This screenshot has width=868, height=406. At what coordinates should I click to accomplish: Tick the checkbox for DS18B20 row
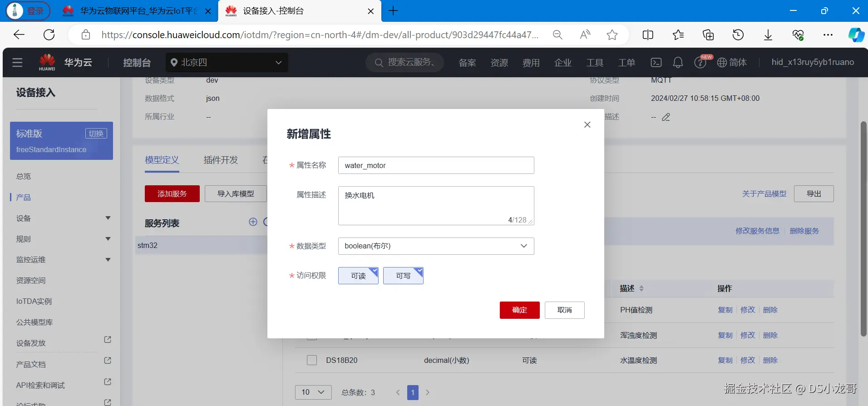pos(312,360)
